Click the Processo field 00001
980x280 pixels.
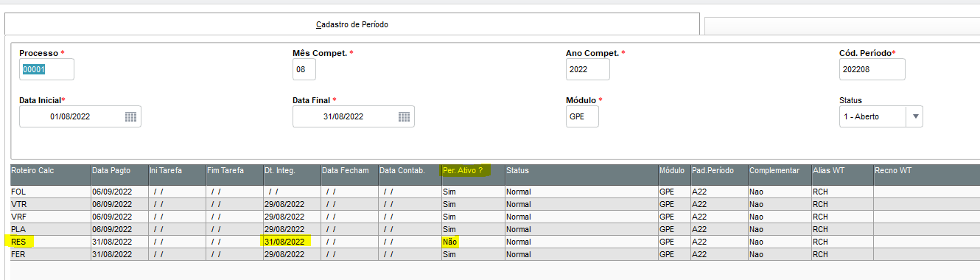46,69
